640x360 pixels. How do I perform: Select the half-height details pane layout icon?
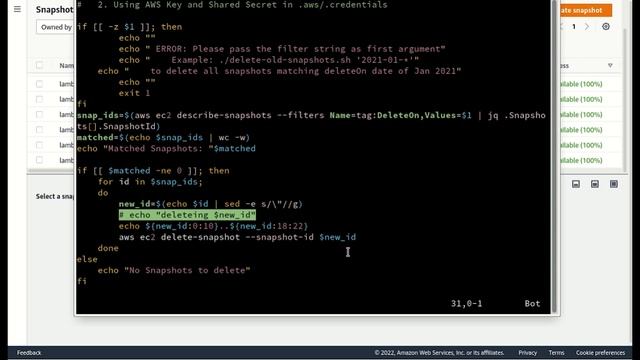pos(595,184)
